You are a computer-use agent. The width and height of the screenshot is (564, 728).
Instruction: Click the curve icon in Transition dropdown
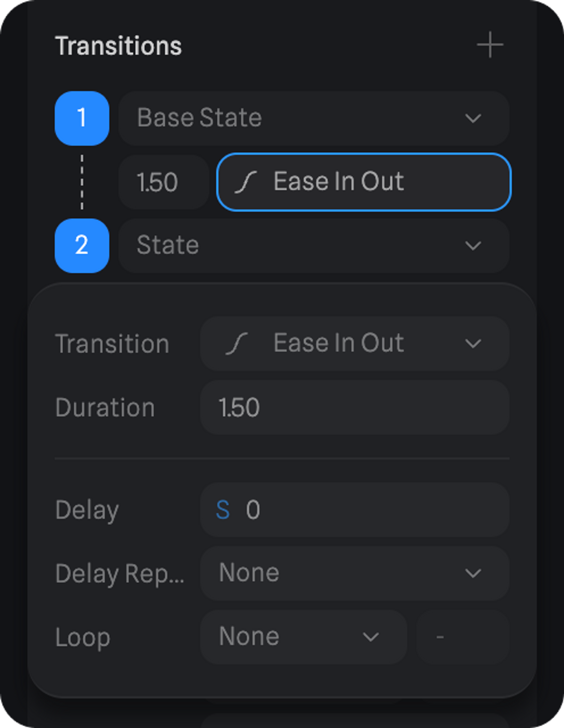coord(237,343)
